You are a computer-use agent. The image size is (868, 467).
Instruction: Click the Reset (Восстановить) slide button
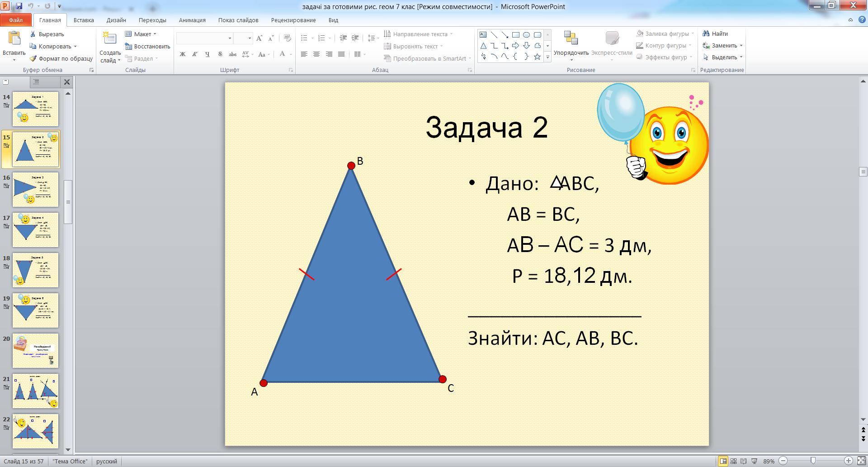pyautogui.click(x=147, y=46)
